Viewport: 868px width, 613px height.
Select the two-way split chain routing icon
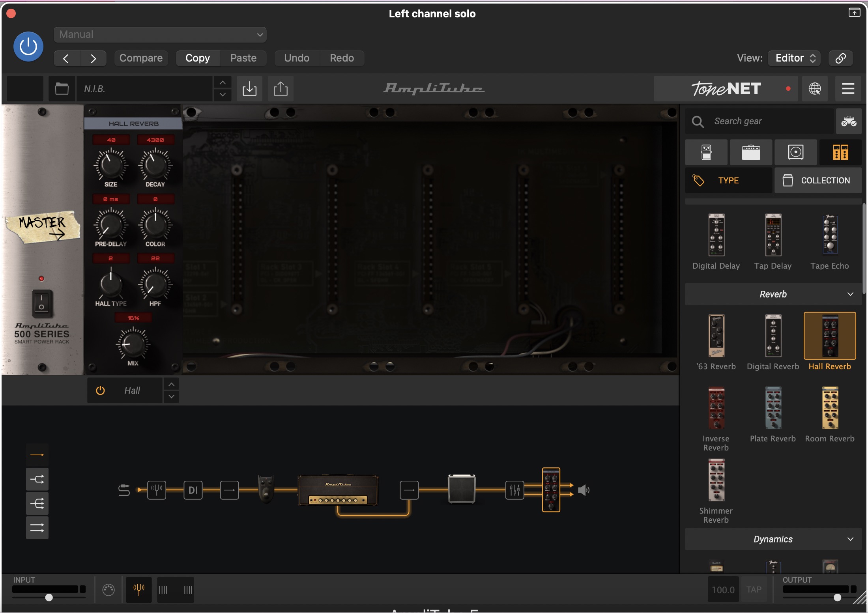[37, 479]
